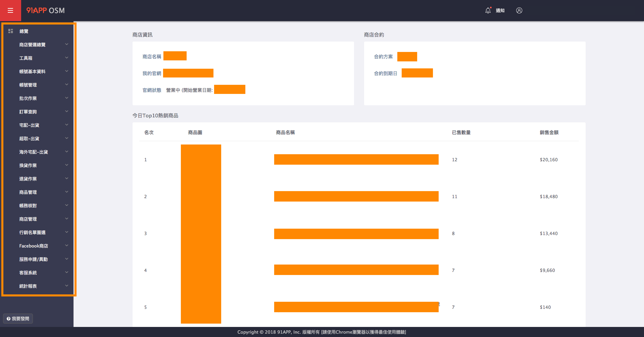
Task: Click the 通知 label in header
Action: (x=500, y=10)
